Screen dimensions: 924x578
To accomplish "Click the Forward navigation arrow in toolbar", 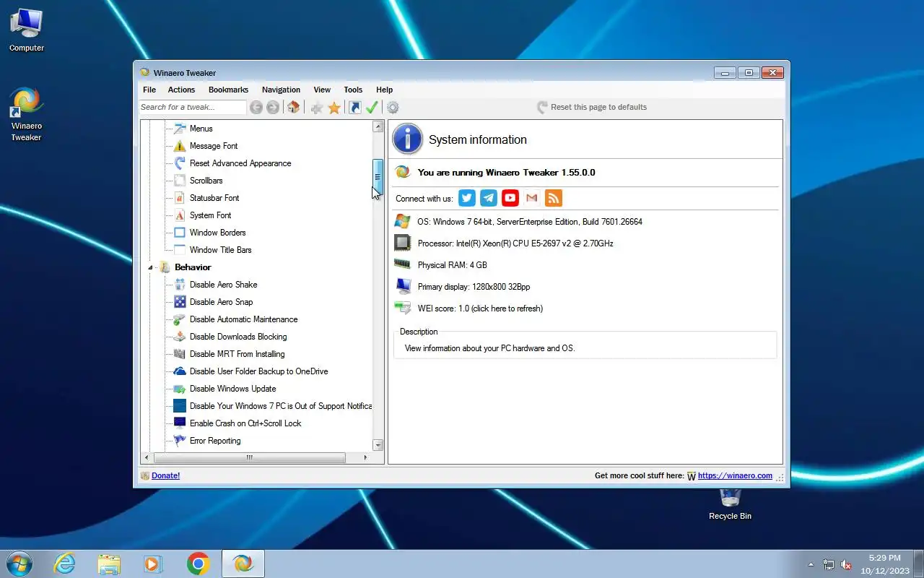I will (x=273, y=108).
